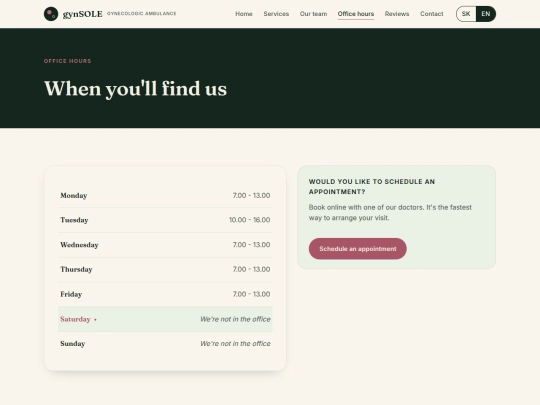The image size is (540, 405).
Task: Click the red dot beside Saturday
Action: [95, 320]
